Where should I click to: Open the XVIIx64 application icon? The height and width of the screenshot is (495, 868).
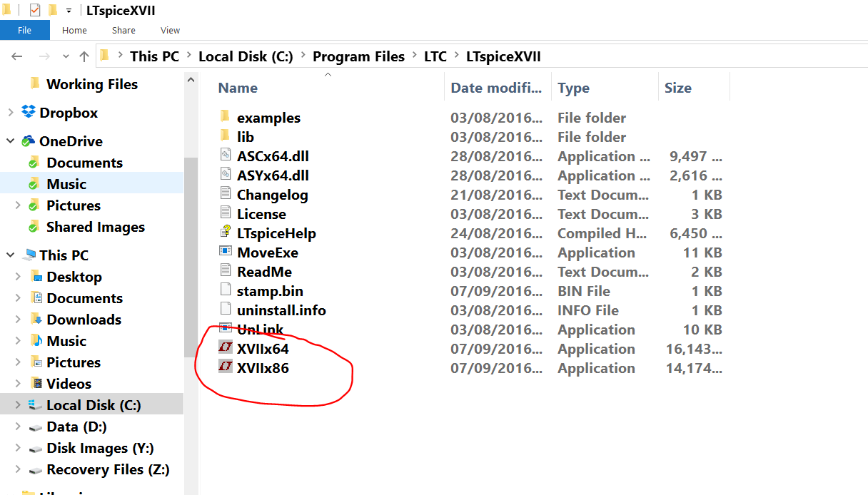[x=226, y=349]
